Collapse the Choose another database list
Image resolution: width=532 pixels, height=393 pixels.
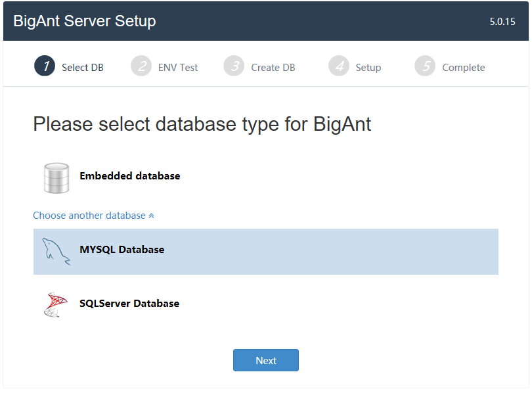[89, 216]
